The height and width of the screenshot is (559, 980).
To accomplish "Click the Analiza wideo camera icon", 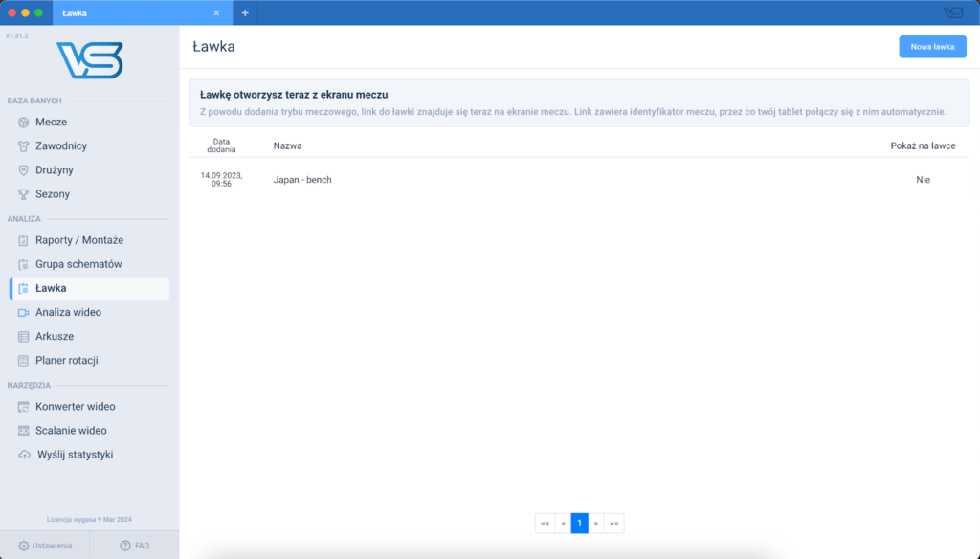I will pyautogui.click(x=24, y=313).
